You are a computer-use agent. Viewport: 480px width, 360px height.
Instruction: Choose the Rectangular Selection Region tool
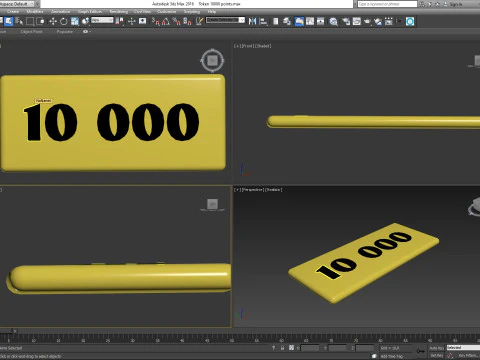(x=30, y=21)
